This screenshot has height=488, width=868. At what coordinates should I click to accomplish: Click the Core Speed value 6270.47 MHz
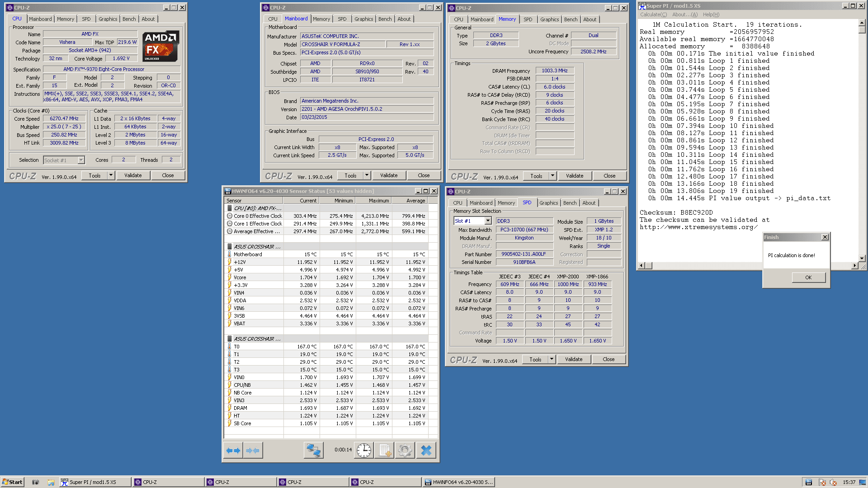[x=64, y=118]
